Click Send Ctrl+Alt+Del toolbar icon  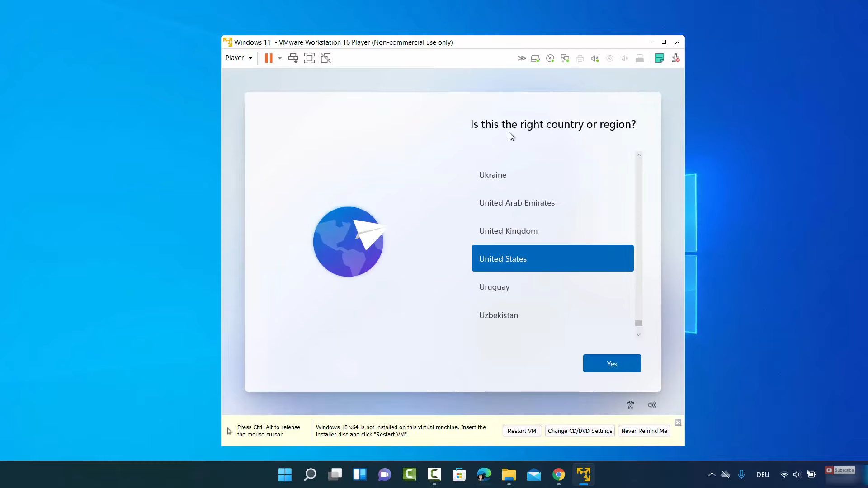pyautogui.click(x=293, y=58)
